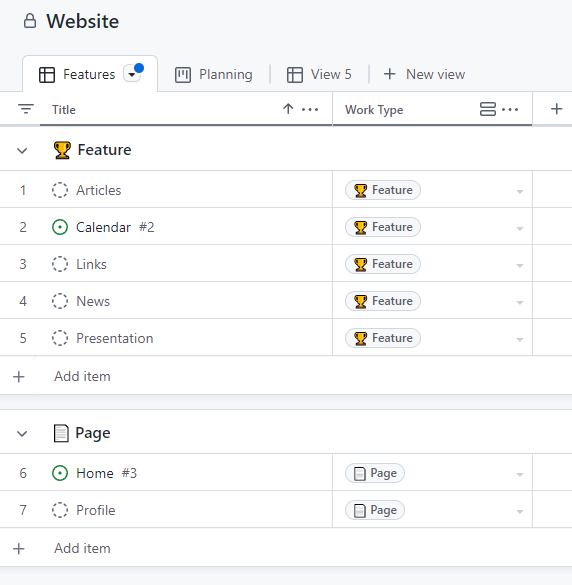Select the Articles draft title

point(99,190)
